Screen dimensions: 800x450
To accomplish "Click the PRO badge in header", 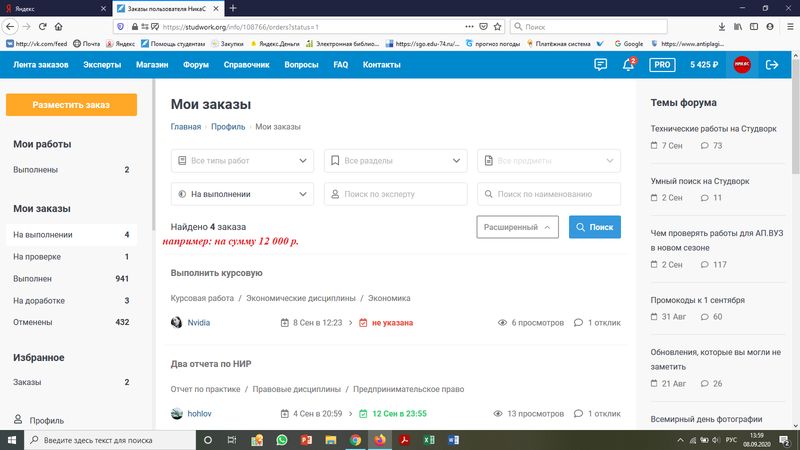I will pyautogui.click(x=661, y=64).
